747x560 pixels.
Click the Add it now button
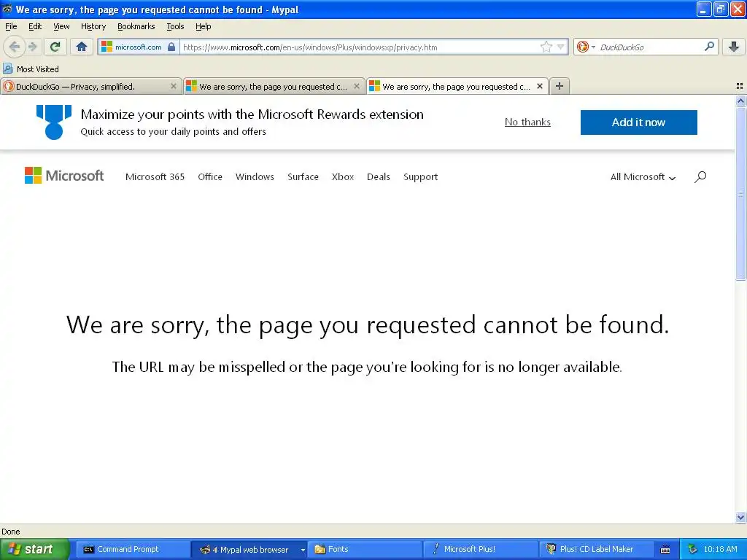tap(638, 122)
